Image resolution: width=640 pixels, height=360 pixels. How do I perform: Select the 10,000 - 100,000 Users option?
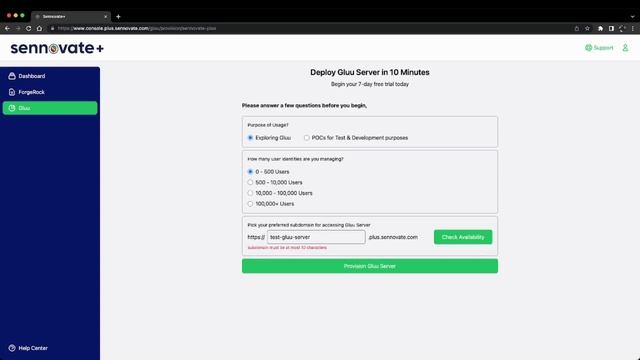coord(250,193)
